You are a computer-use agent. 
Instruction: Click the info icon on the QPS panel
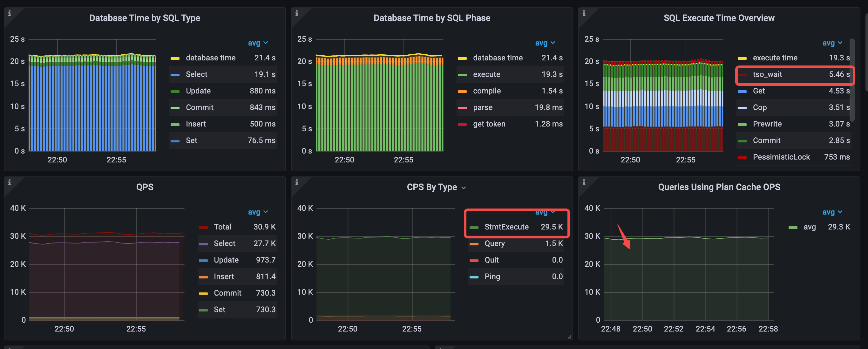[9, 182]
